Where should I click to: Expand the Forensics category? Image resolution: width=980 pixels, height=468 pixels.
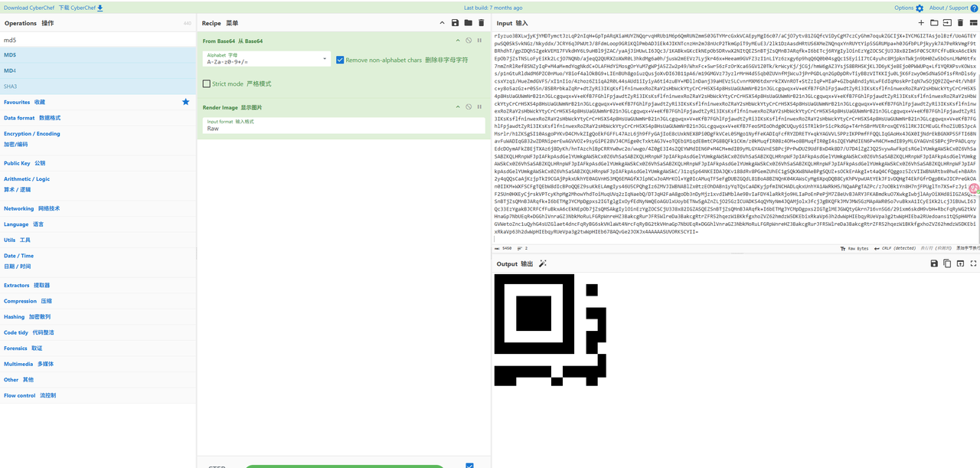pyautogui.click(x=98, y=348)
